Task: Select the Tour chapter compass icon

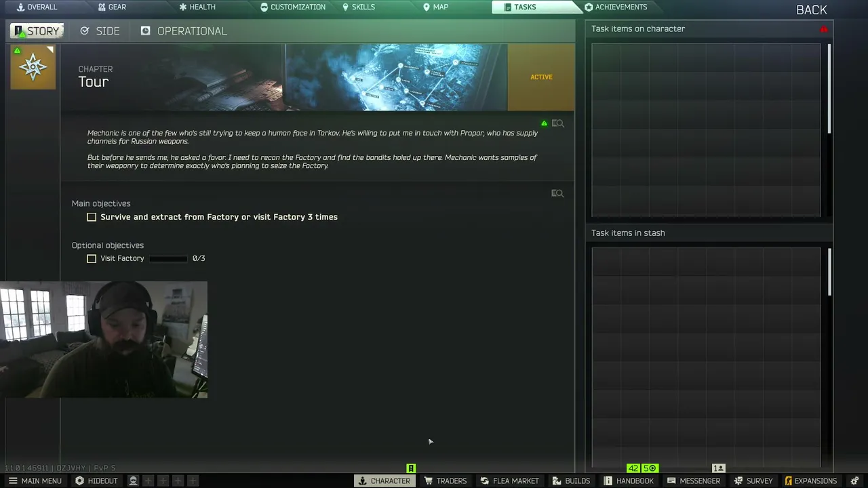Action: (x=33, y=67)
